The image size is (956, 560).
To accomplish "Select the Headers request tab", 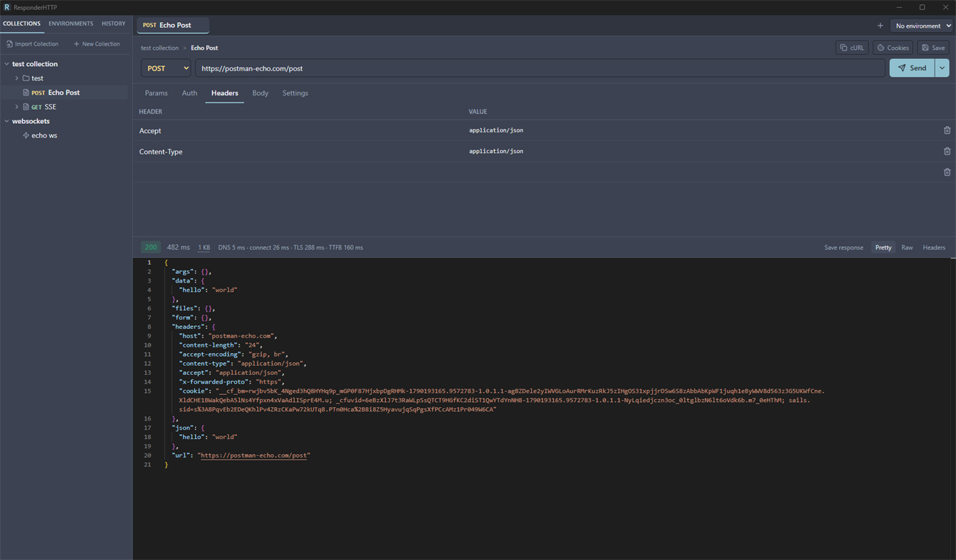I will click(224, 93).
